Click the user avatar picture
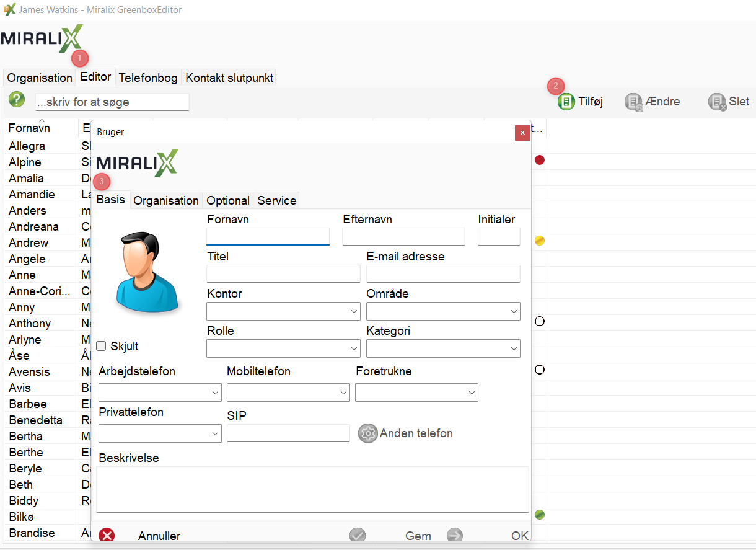The height and width of the screenshot is (550, 756). point(148,272)
